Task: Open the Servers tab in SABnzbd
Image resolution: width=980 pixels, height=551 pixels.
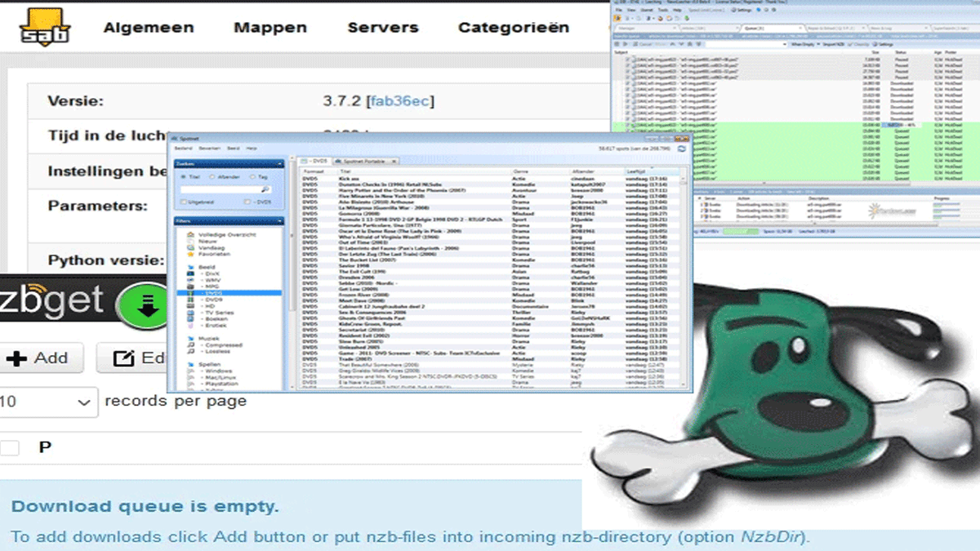Action: click(382, 28)
